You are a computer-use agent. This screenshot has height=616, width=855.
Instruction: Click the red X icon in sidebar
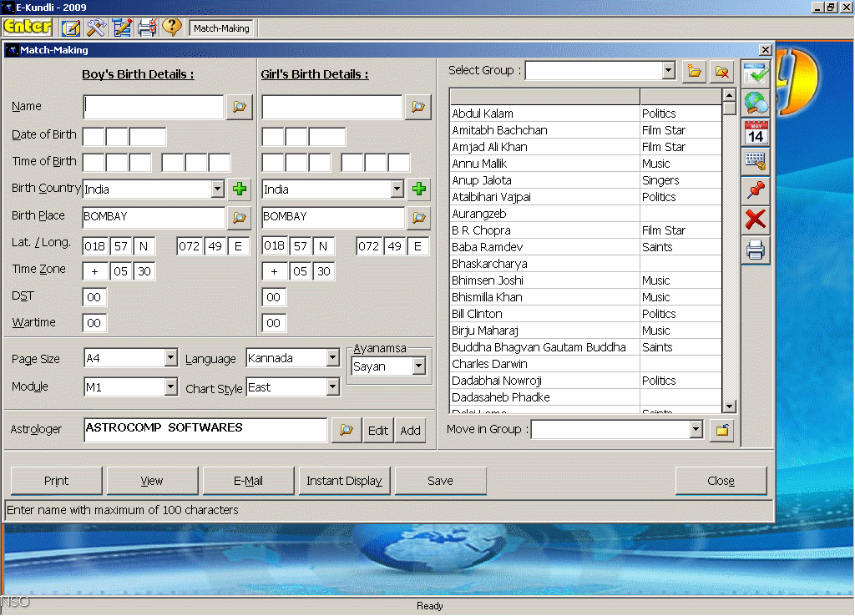756,220
